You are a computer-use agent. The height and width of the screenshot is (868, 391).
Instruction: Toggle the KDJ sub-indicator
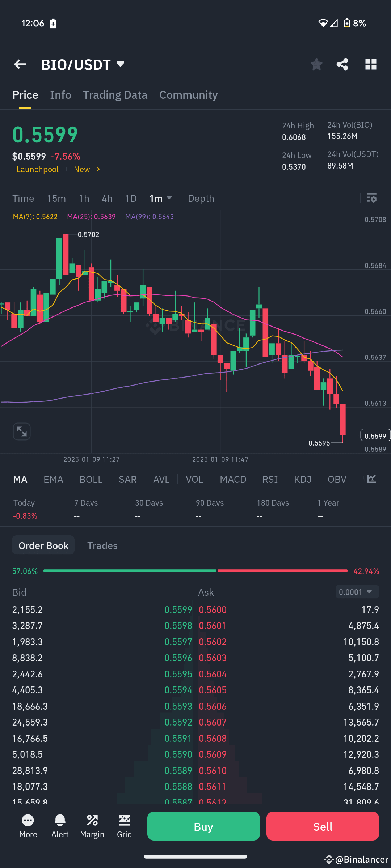click(x=303, y=479)
